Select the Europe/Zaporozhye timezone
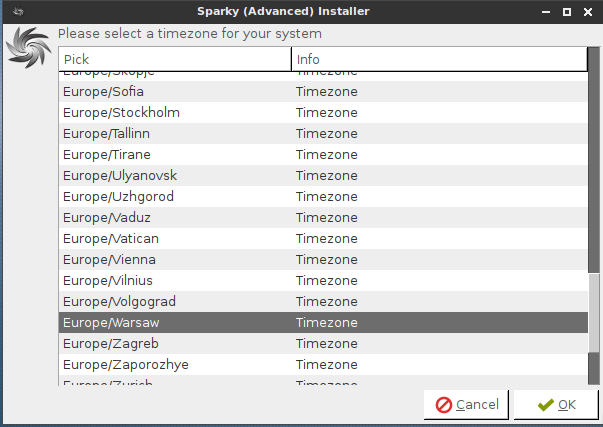 (323, 364)
